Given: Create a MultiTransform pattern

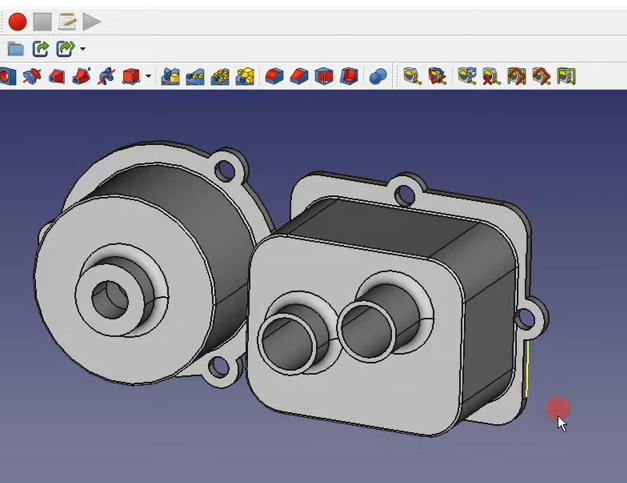Looking at the screenshot, I should point(245,76).
